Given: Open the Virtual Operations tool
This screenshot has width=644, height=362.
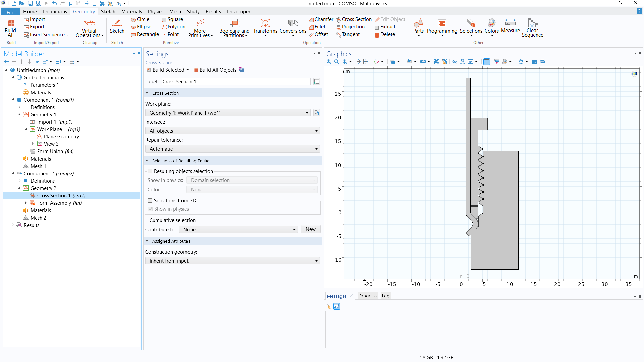Looking at the screenshot, I should [x=89, y=28].
